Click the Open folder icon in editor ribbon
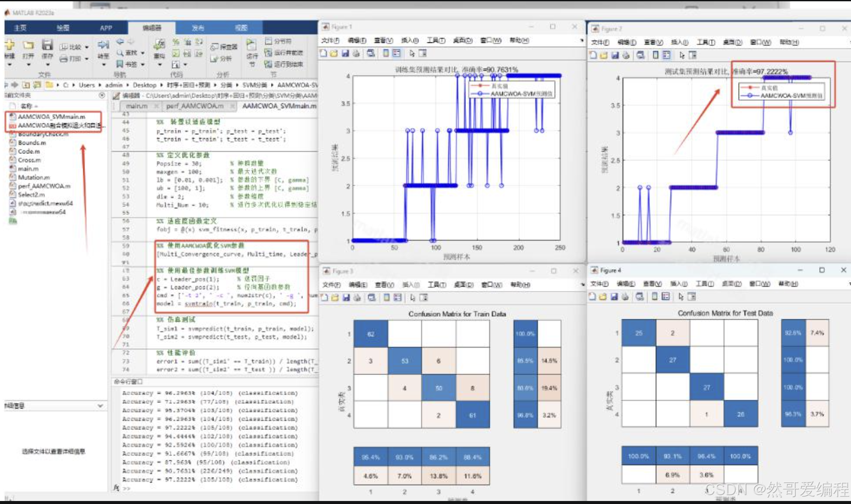The image size is (851, 504). click(x=28, y=45)
